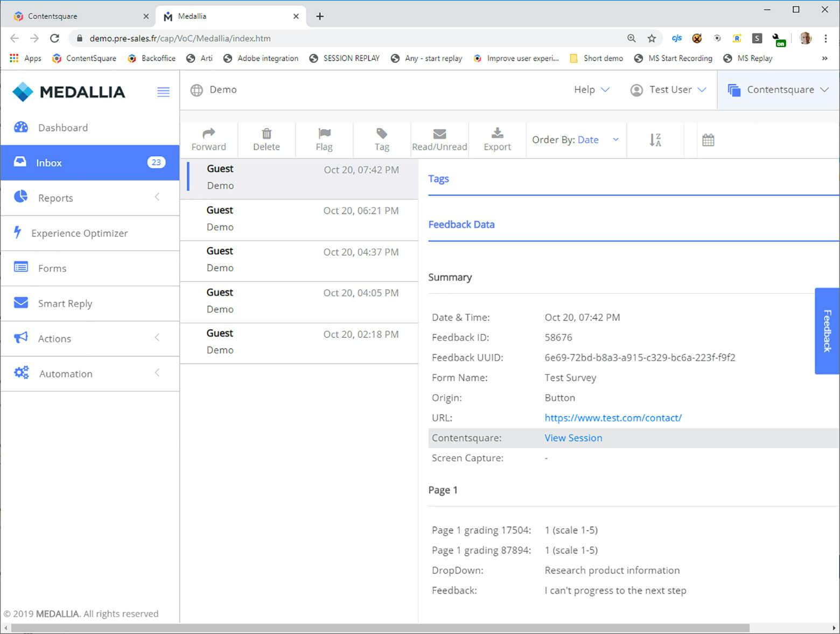Screen dimensions: 840x634
Task: Open Smart Reply in the sidebar
Action: (x=90, y=303)
